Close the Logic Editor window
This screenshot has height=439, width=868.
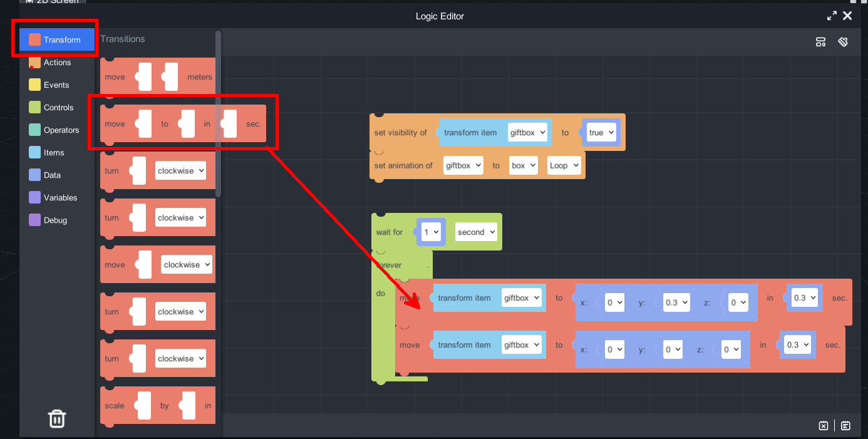click(847, 16)
